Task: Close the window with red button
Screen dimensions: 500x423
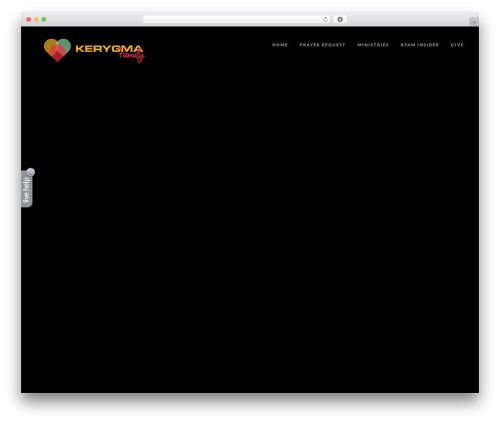Action: [29, 19]
